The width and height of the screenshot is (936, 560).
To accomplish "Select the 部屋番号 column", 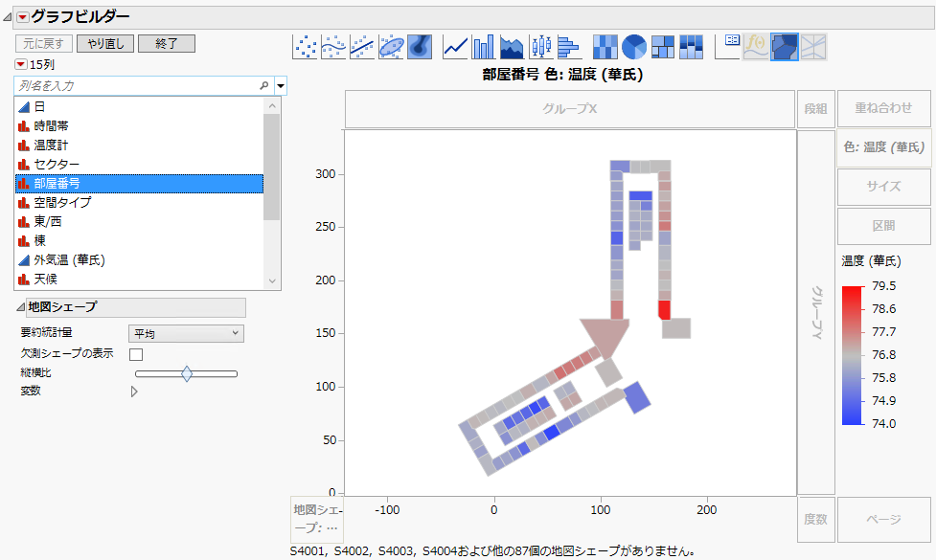I will pyautogui.click(x=139, y=183).
